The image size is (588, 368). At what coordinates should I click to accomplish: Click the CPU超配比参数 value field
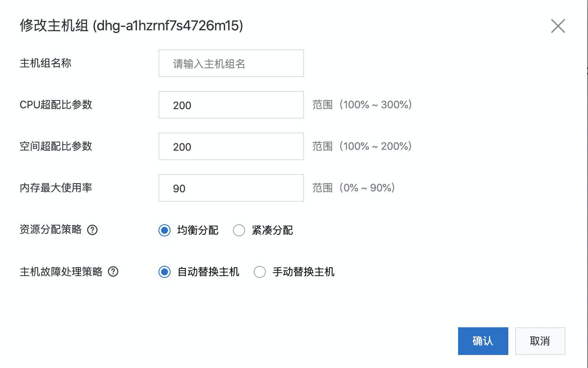231,105
